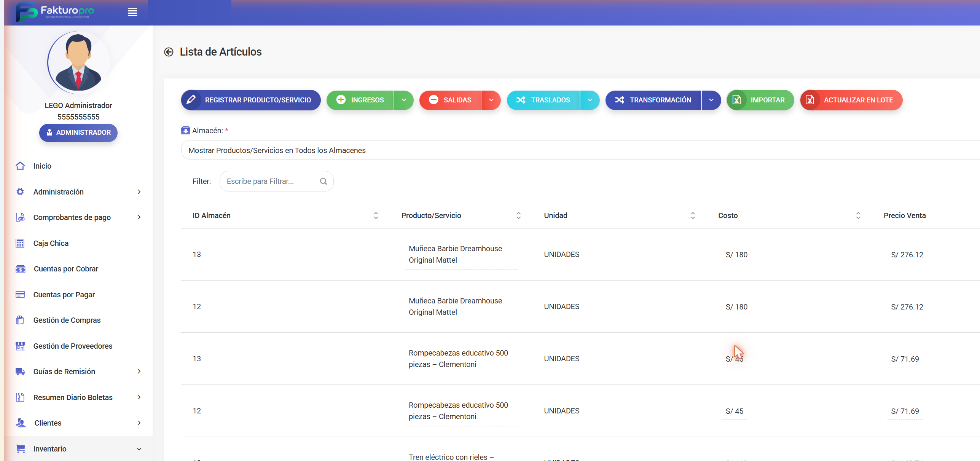
Task: Sort by the Producto/Servicio column arrows
Action: pyautogui.click(x=518, y=215)
